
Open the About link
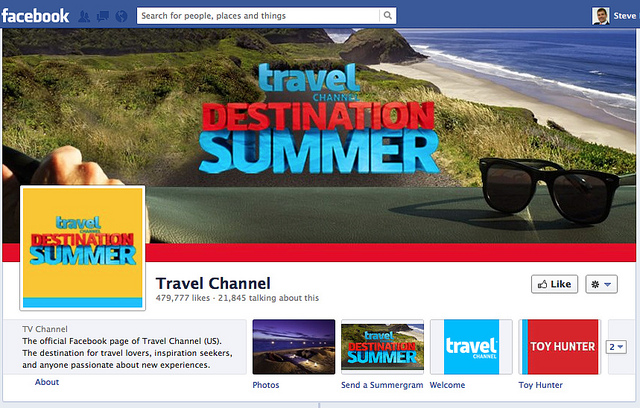tap(47, 382)
